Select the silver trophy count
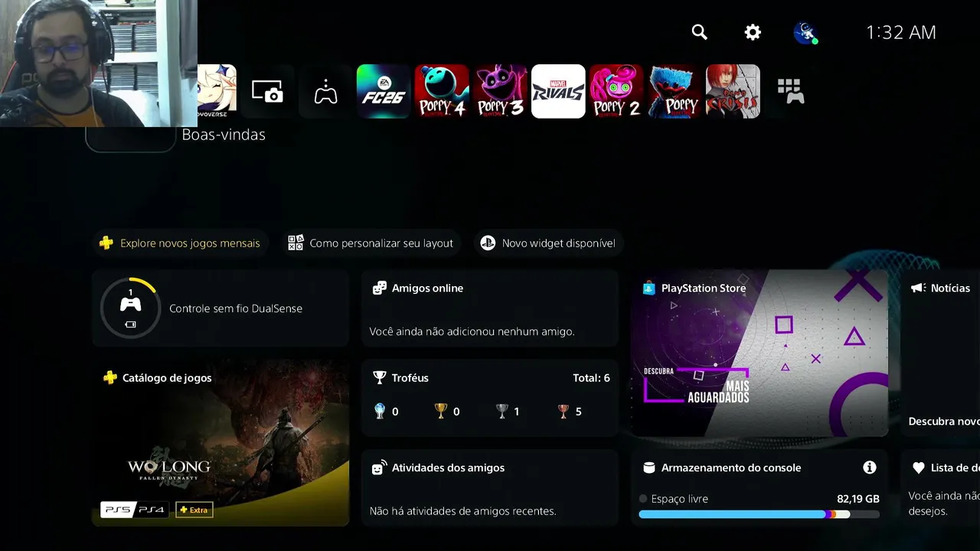Screen dimensions: 980x551 pos(508,412)
